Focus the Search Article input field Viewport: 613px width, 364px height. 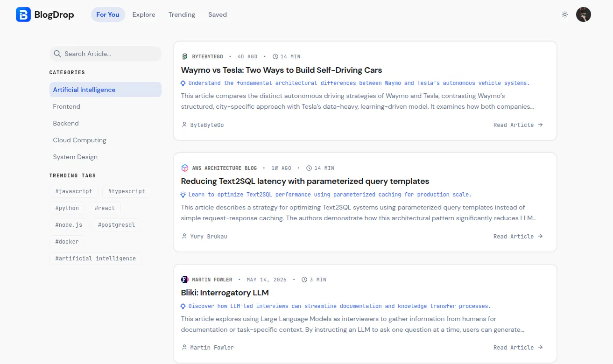coord(106,54)
